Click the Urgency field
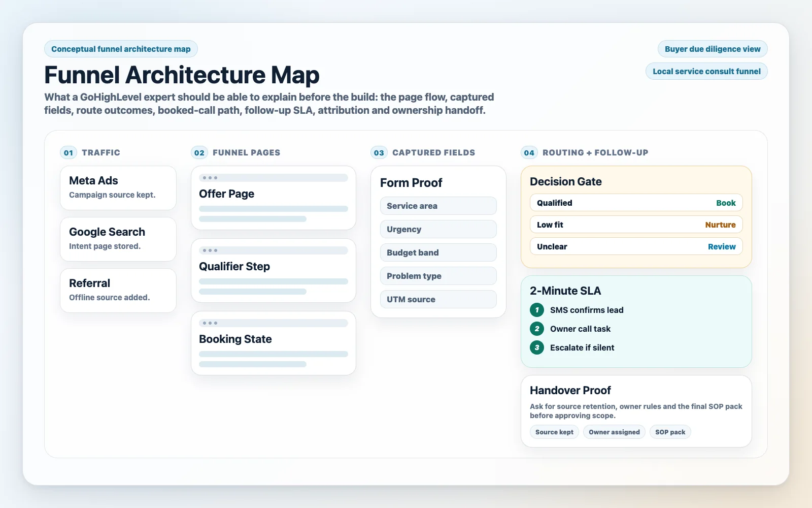This screenshot has height=508, width=812. point(438,229)
